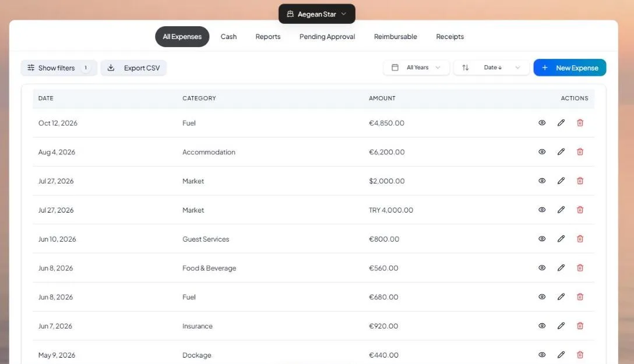Select the Reimbursable tab

pyautogui.click(x=396, y=36)
